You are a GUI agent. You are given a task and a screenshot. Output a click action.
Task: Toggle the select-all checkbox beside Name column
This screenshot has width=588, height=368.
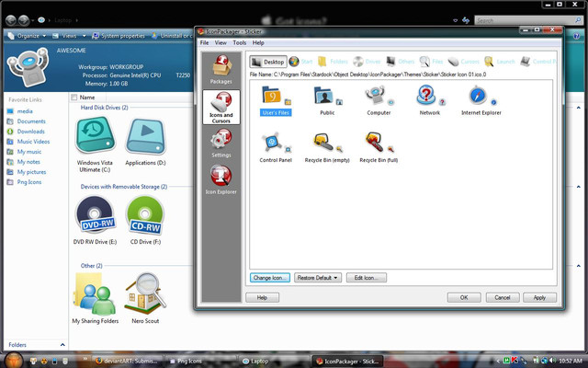(73, 98)
